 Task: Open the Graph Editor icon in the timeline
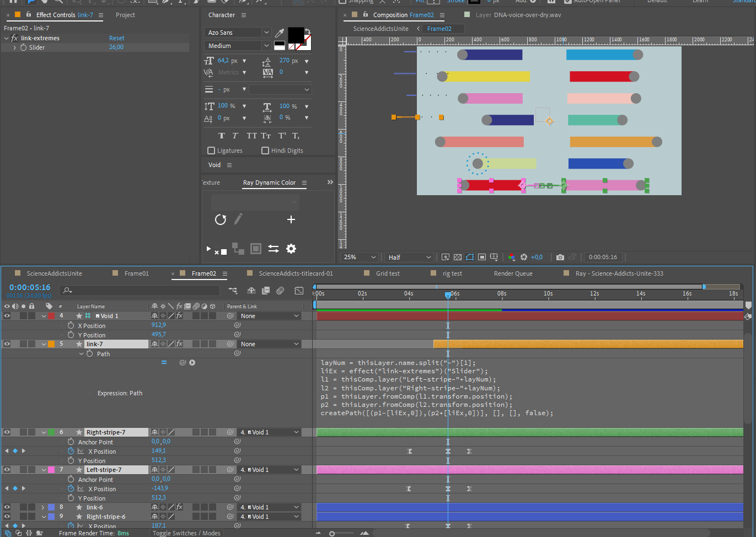[298, 291]
